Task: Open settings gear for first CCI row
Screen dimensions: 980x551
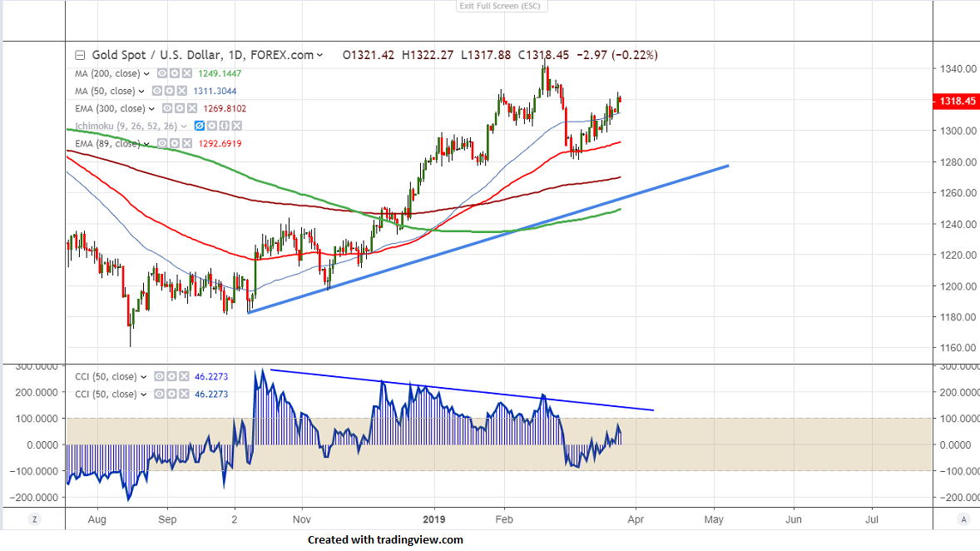Action: coord(171,376)
